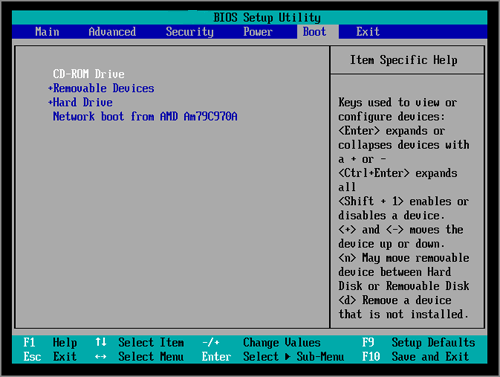The width and height of the screenshot is (500, 377).
Task: Switch to the Advanced tab
Action: coord(112,32)
